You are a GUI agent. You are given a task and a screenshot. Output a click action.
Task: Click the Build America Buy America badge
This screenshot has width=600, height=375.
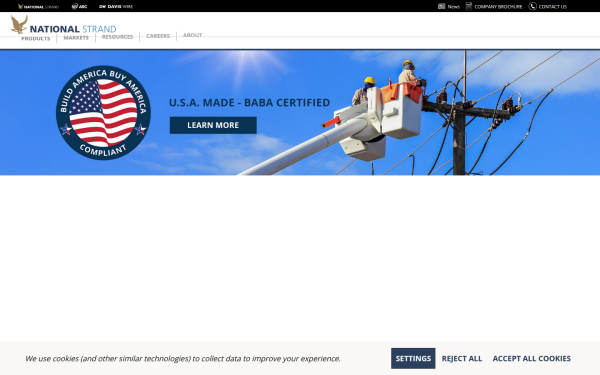[103, 112]
